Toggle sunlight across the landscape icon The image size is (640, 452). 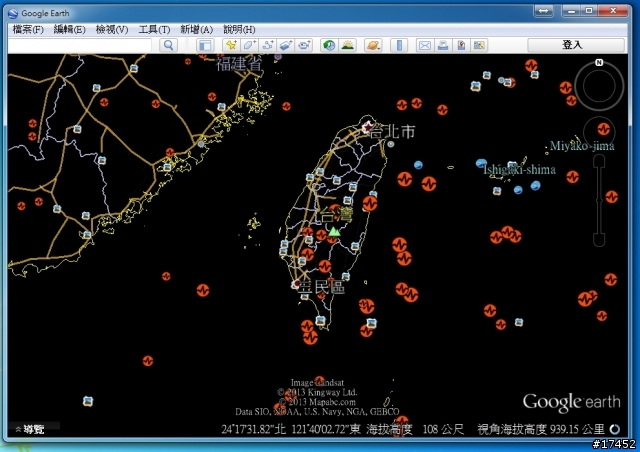pyautogui.click(x=348, y=45)
